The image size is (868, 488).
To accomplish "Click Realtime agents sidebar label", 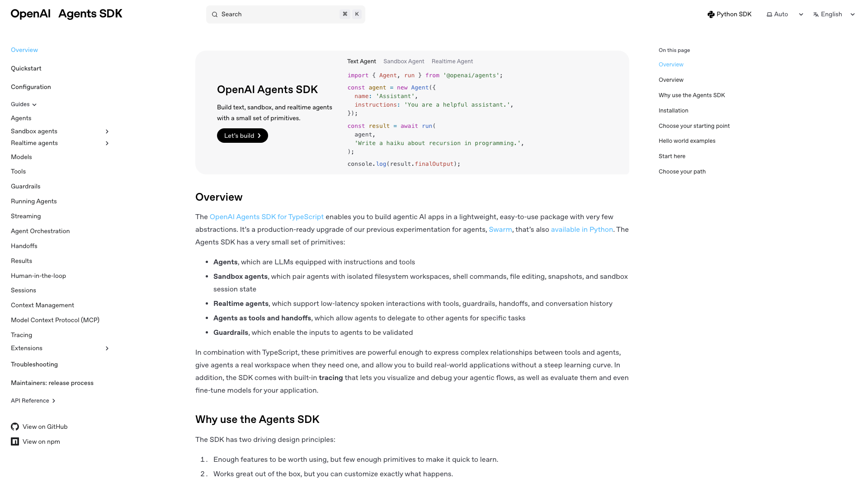I will [x=34, y=143].
